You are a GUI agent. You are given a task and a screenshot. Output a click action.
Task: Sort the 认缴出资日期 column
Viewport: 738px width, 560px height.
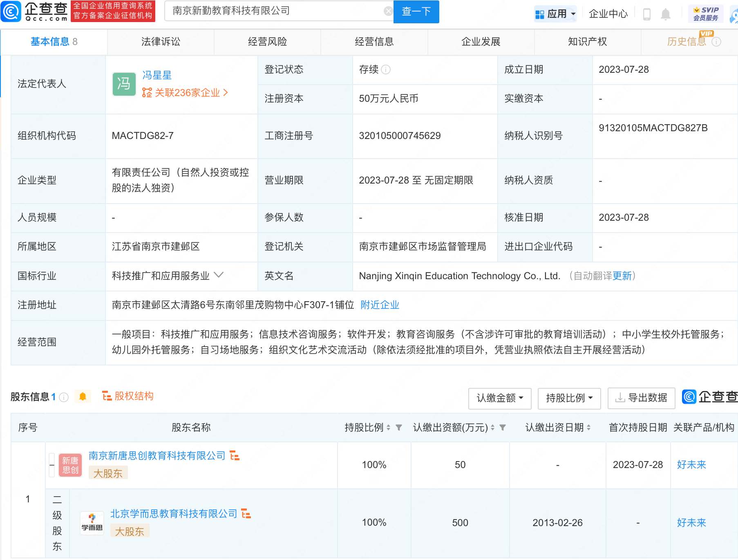tap(588, 428)
